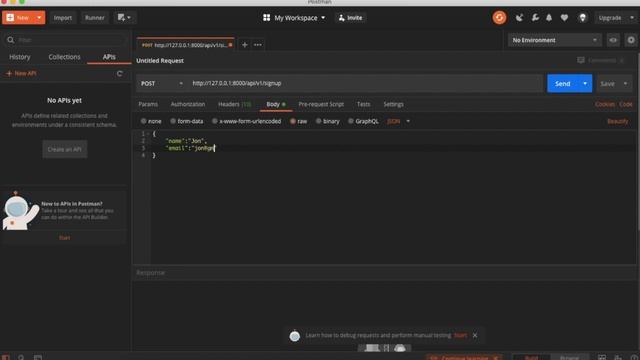The image size is (640, 360).
Task: Select the POST request tab
Action: [x=186, y=45]
